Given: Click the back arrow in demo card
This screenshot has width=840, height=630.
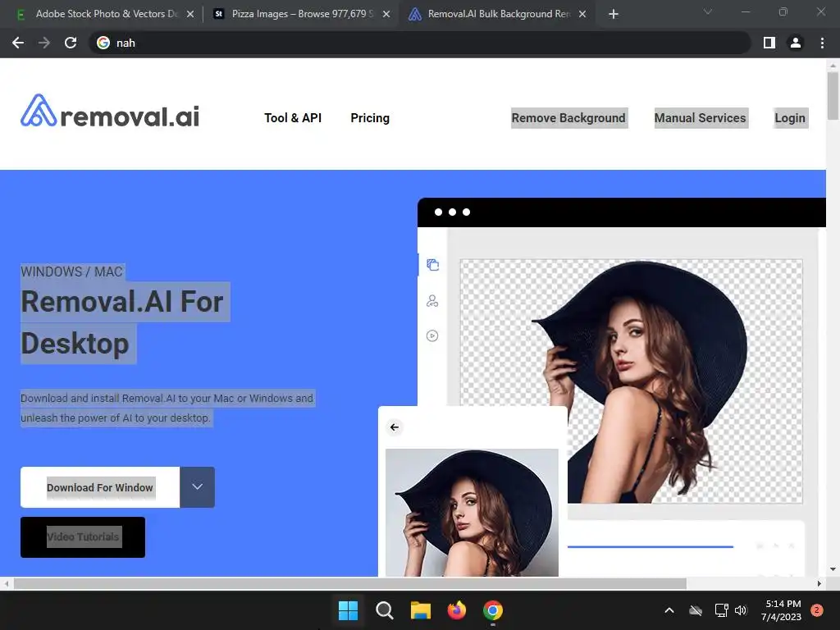Looking at the screenshot, I should (x=395, y=427).
